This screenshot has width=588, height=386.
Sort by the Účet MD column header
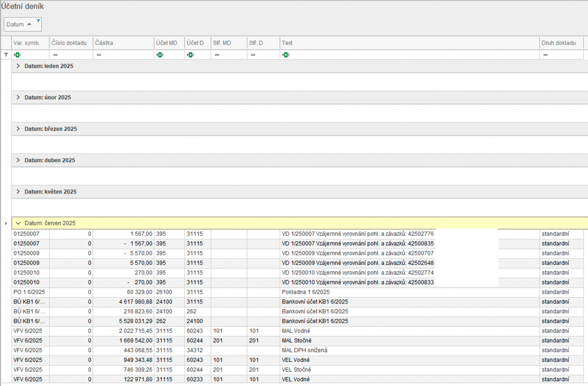[x=169, y=43]
